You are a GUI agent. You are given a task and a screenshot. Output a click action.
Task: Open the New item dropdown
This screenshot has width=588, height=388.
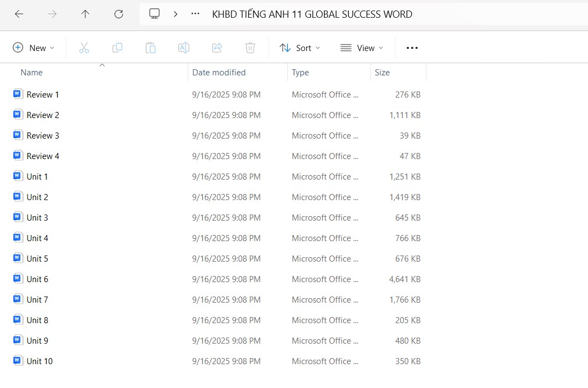(x=33, y=48)
